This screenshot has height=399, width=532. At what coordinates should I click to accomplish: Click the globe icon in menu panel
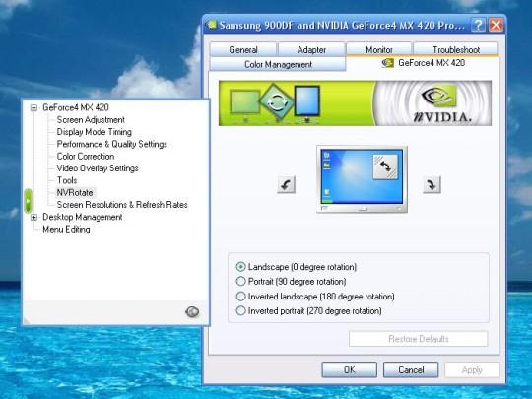tap(192, 311)
